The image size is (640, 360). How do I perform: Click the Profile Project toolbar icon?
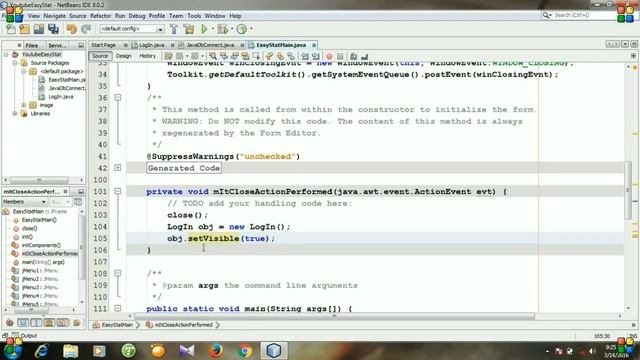(242, 29)
